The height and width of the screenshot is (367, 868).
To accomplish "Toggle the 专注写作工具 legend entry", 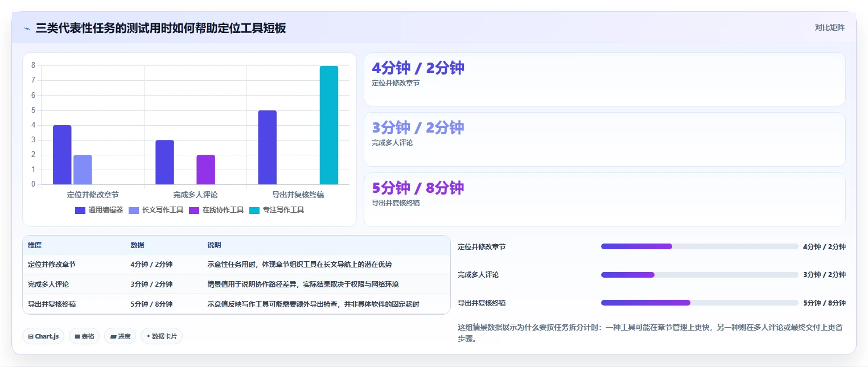I will [277, 210].
